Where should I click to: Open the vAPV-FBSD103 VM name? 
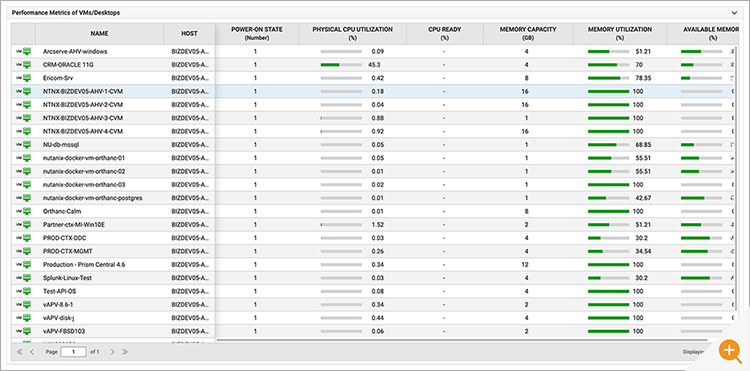point(64,331)
